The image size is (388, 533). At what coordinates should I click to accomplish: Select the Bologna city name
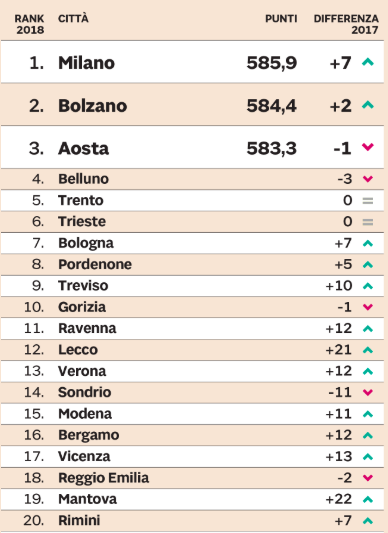pos(86,243)
